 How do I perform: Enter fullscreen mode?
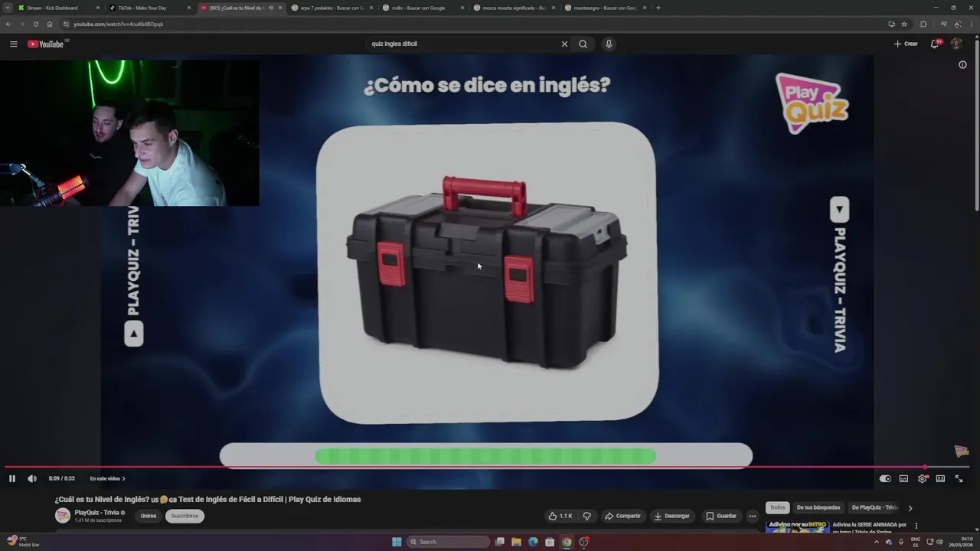point(959,478)
